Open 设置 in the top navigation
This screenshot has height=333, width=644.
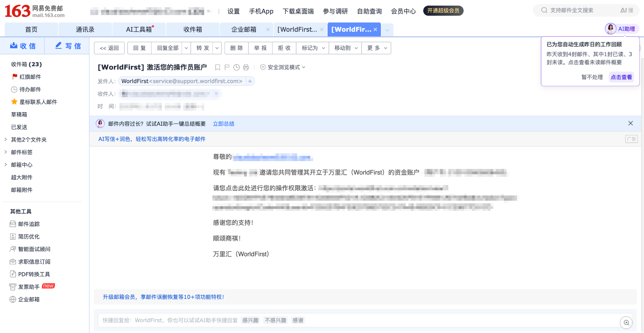point(234,11)
